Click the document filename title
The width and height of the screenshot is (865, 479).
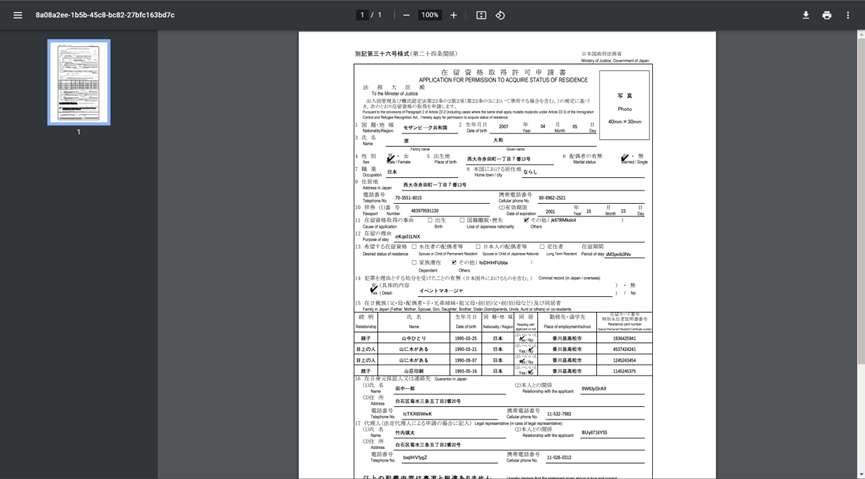tap(104, 15)
